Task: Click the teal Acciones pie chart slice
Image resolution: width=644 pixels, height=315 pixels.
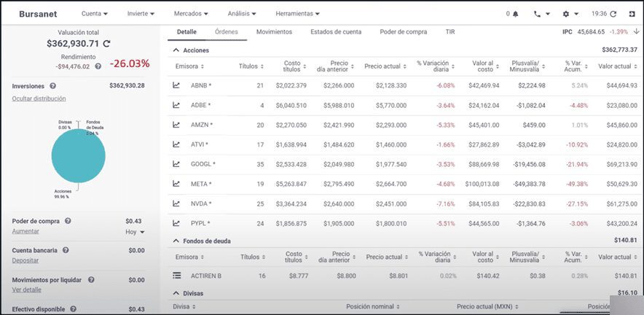Action: click(78, 157)
